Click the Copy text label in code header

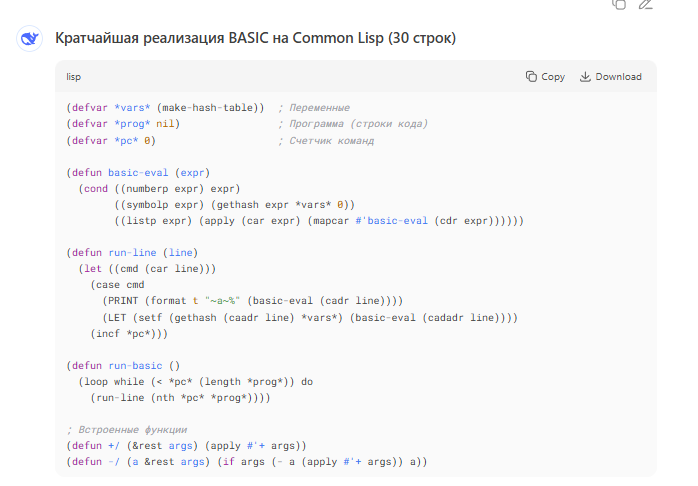tap(553, 77)
